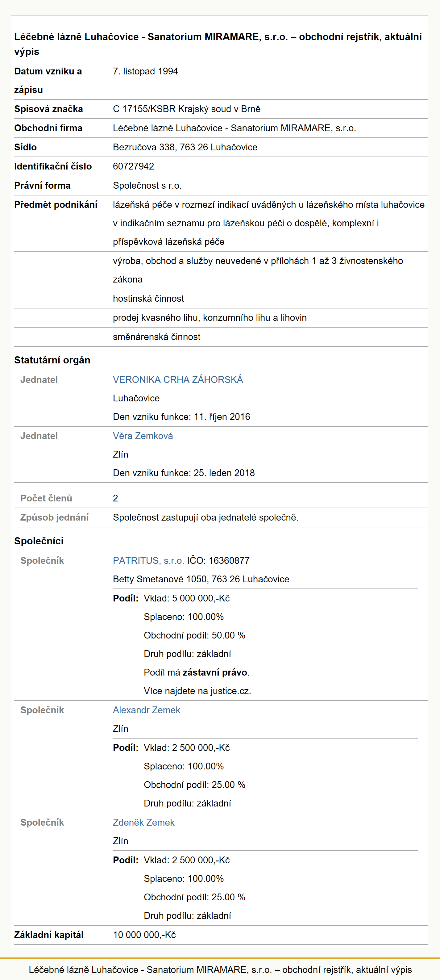Click the 'směnárenská činnost' business entry

(157, 337)
